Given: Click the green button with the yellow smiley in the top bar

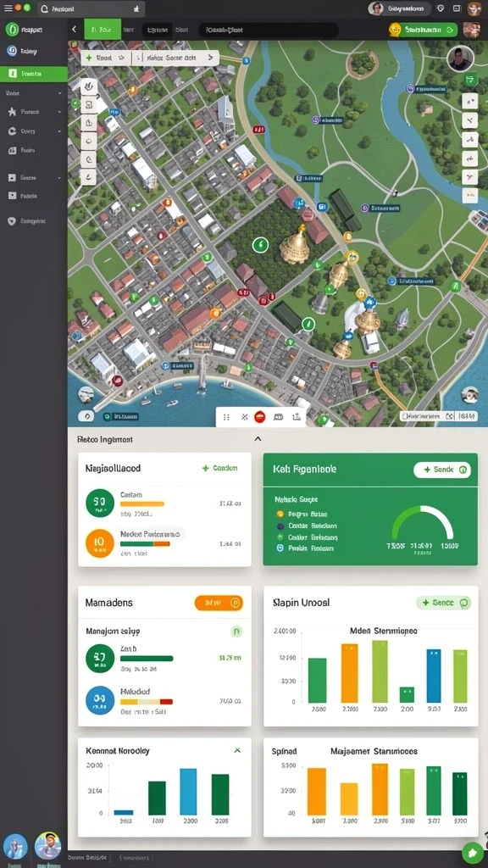Looking at the screenshot, I should pyautogui.click(x=424, y=30).
